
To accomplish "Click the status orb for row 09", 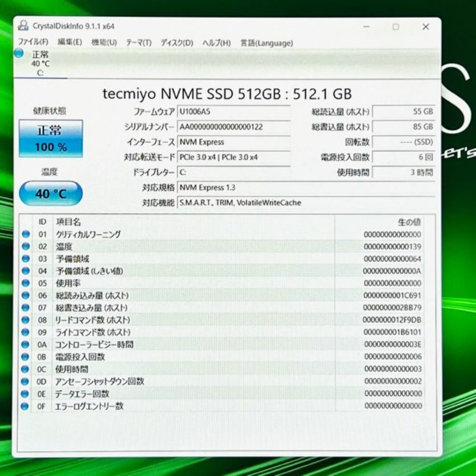I will tap(26, 332).
